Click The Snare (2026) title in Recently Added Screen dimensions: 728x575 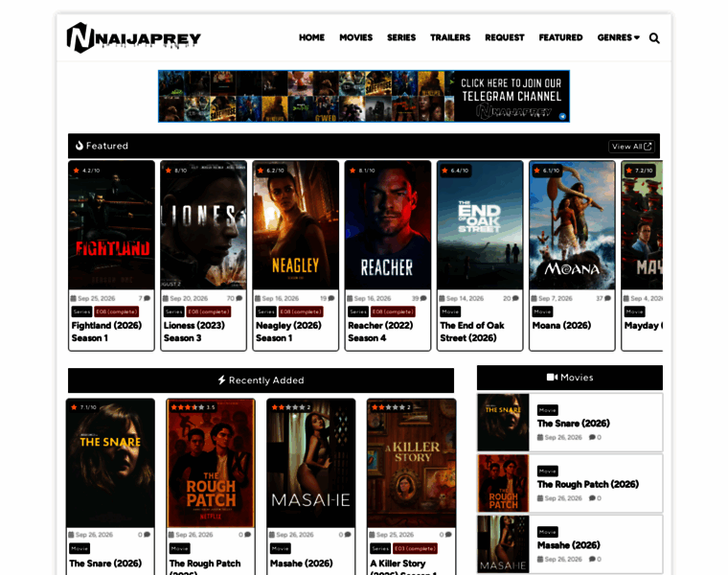click(105, 563)
